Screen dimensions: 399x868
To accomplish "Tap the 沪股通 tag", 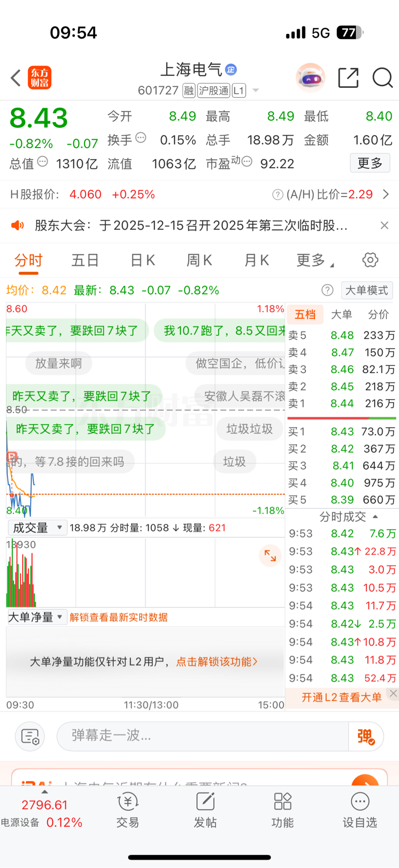I will pyautogui.click(x=214, y=90).
